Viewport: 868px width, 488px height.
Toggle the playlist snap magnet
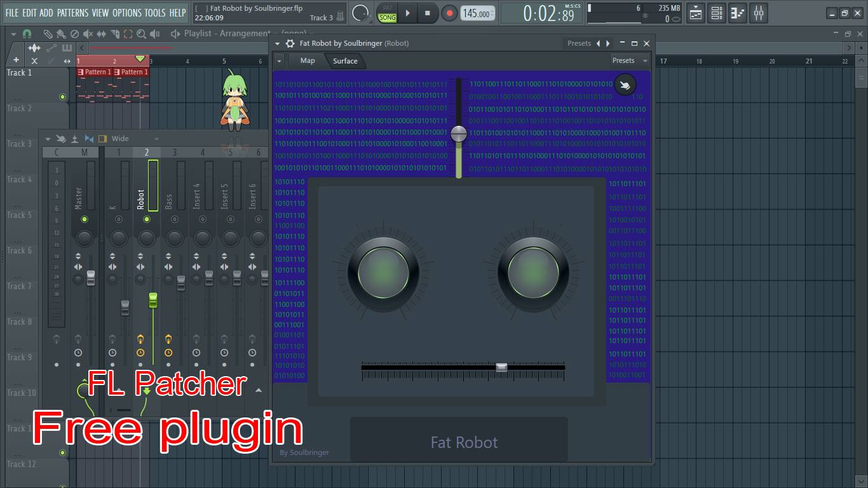pyautogui.click(x=27, y=34)
